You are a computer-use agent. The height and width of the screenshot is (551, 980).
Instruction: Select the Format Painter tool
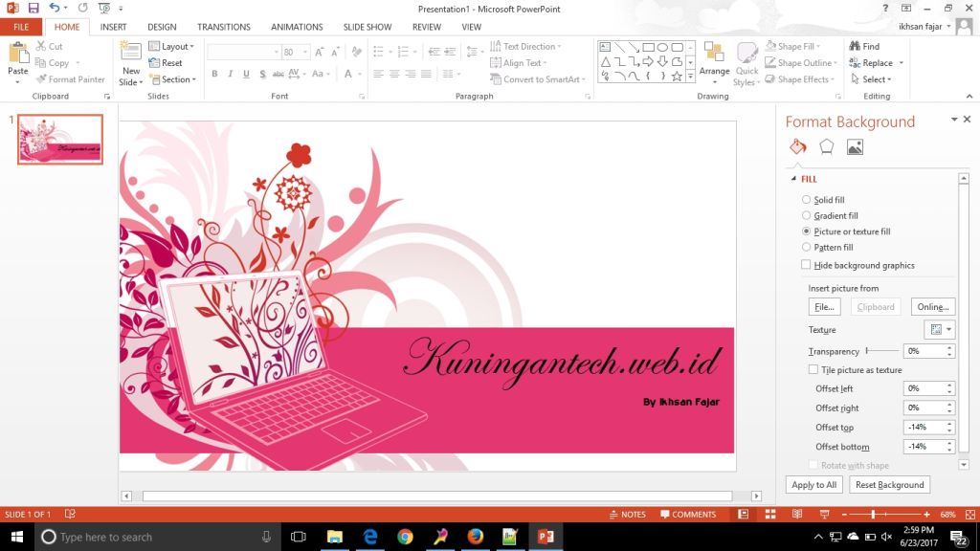(x=70, y=79)
